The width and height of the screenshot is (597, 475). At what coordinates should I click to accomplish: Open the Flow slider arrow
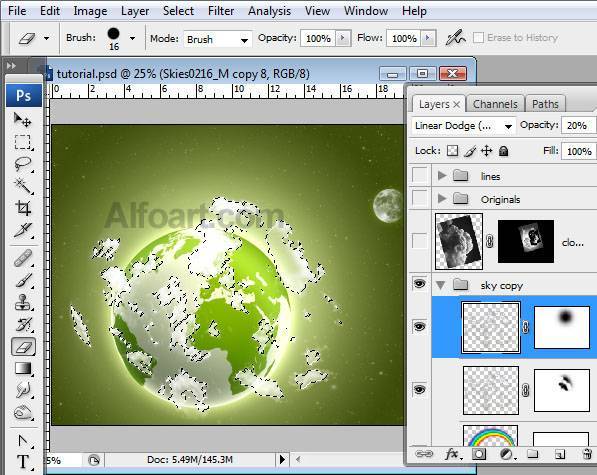click(428, 38)
